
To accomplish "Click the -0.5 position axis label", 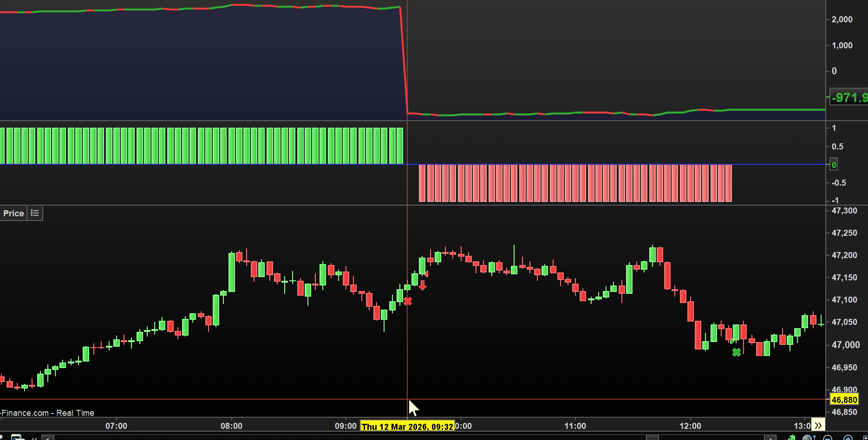I will (x=839, y=183).
